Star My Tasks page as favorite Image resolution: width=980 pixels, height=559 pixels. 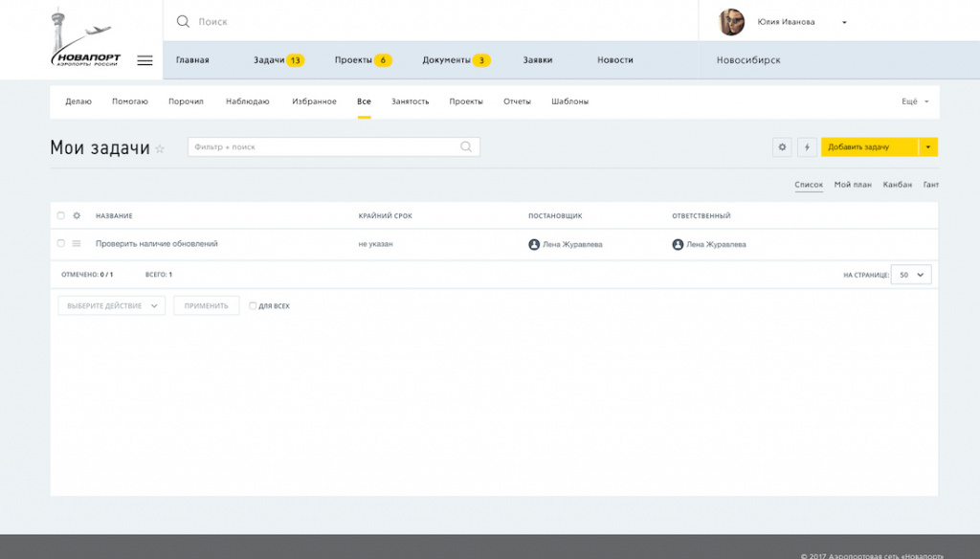pyautogui.click(x=160, y=148)
